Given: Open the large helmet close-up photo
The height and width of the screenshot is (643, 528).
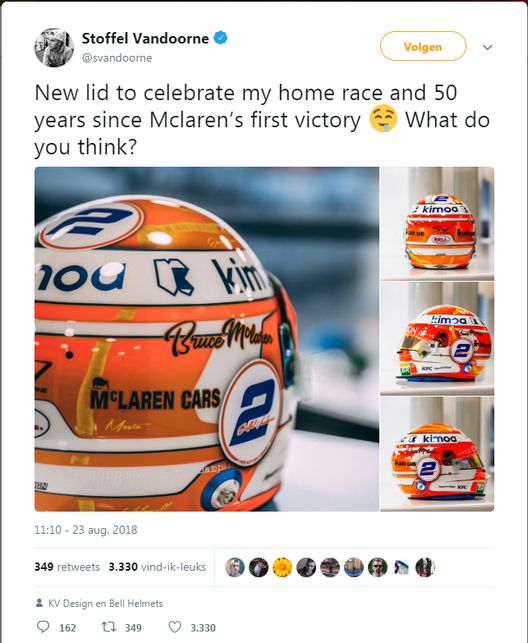Looking at the screenshot, I should point(207,339).
